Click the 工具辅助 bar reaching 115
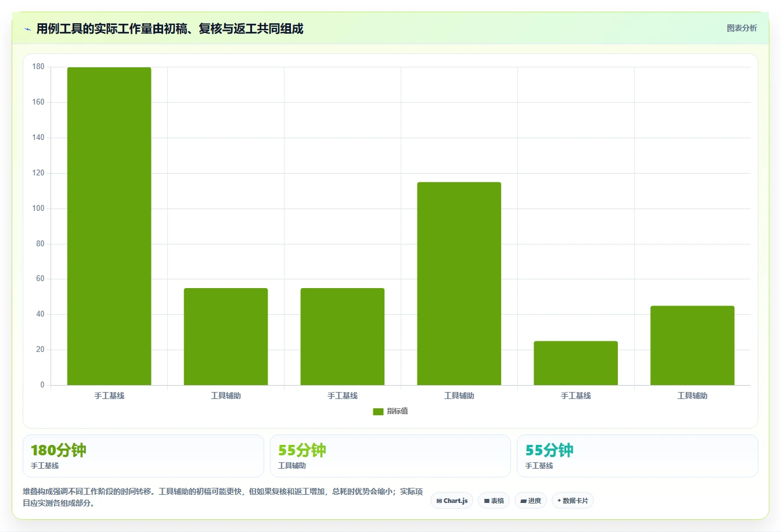The image size is (781, 532). pyautogui.click(x=459, y=283)
